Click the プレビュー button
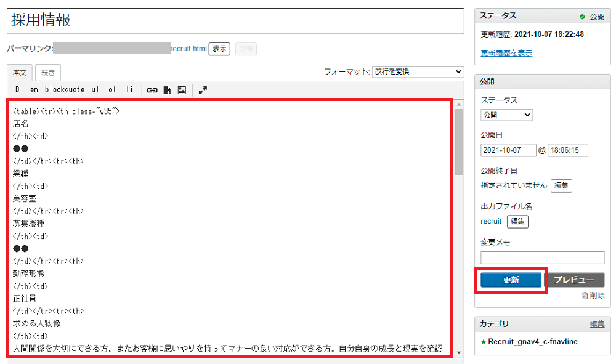Screen dimensions: 616x364 (574, 280)
